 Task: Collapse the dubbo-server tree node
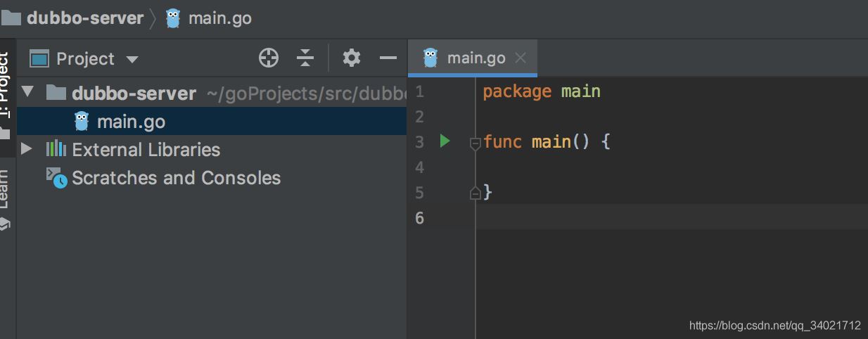coord(27,92)
